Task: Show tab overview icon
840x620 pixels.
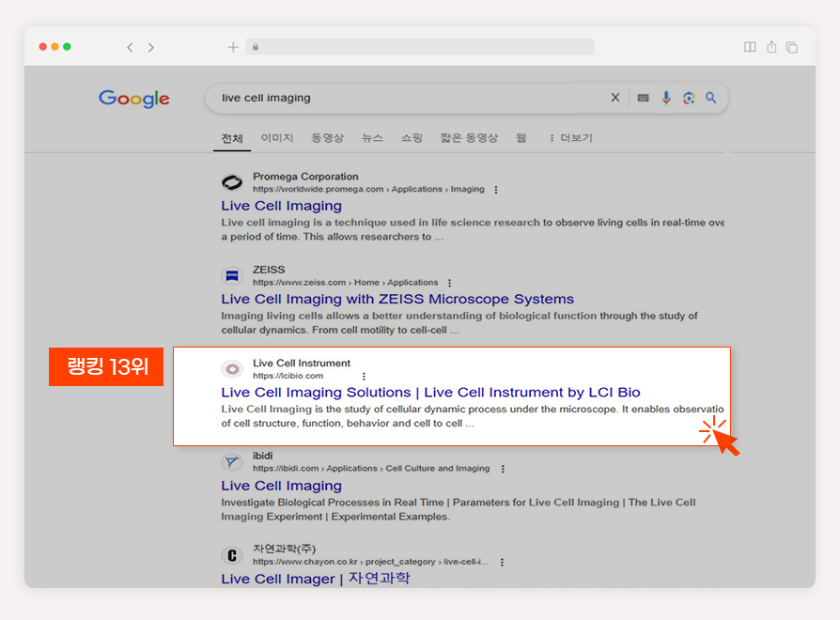Action: pos(792,47)
